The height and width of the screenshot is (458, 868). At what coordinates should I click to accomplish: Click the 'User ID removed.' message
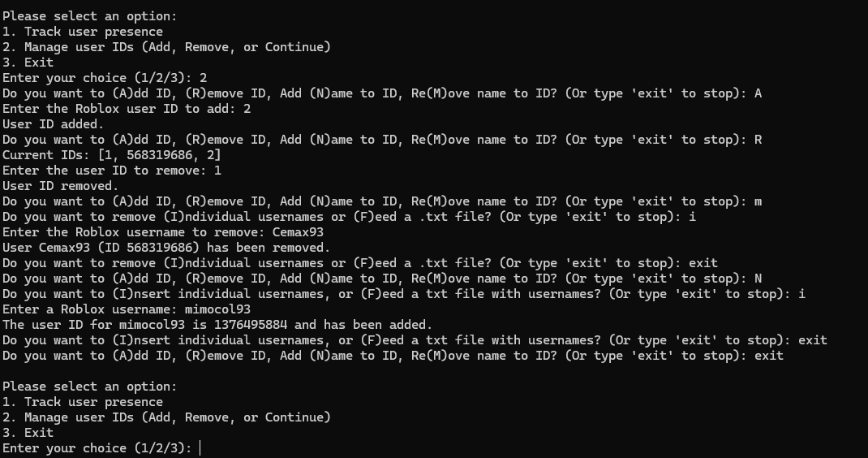[x=59, y=186]
